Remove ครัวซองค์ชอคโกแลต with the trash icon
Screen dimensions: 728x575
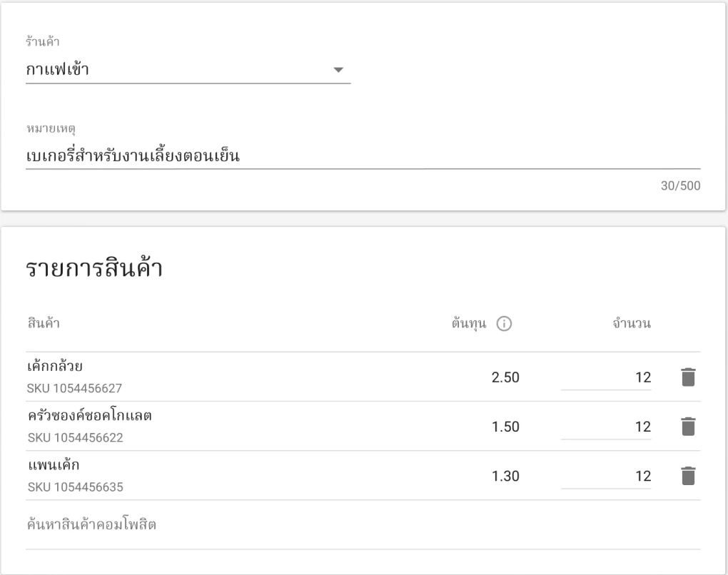(687, 426)
